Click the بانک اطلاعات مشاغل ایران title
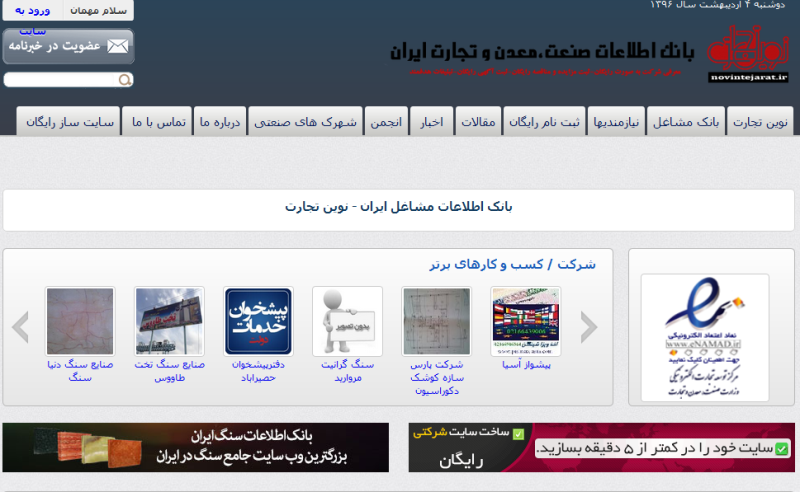Image resolution: width=800 pixels, height=492 pixels. pos(398,207)
